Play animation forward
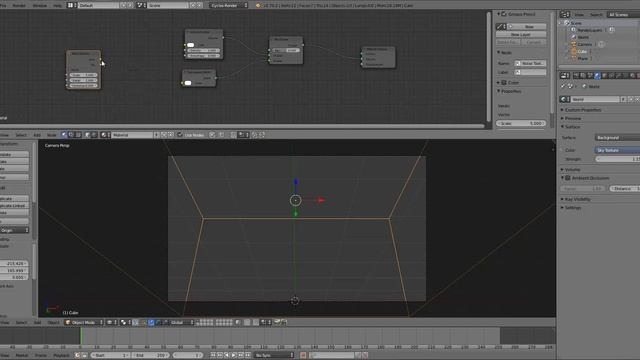This screenshot has width=640, height=360. coord(234,355)
